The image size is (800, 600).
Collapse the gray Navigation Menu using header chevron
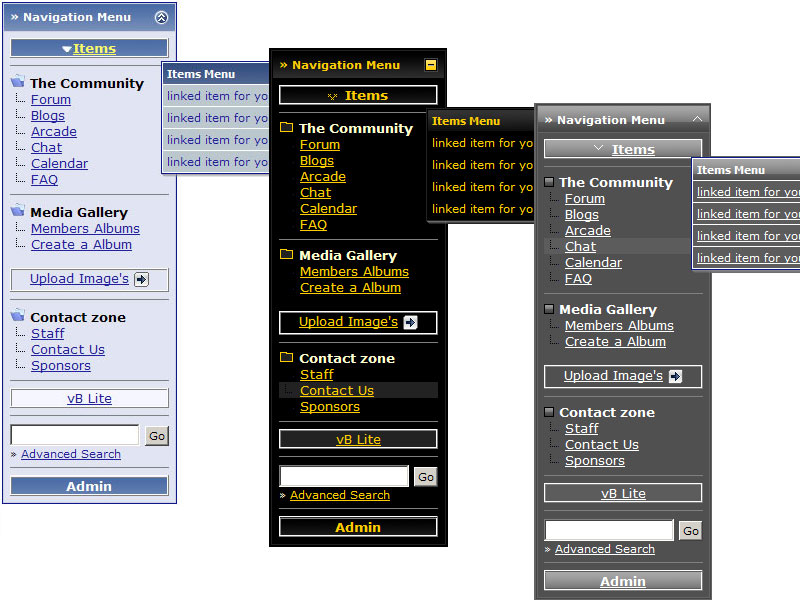697,119
